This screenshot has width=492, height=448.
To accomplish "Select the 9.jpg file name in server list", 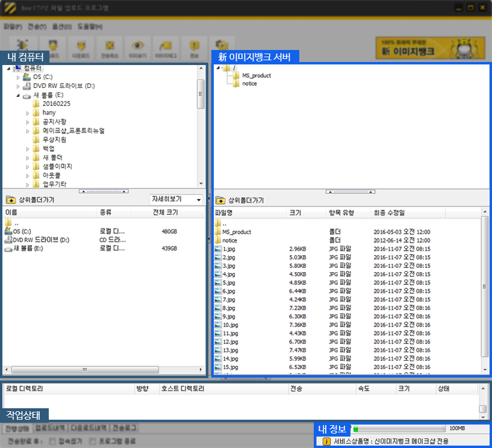I will [229, 317].
